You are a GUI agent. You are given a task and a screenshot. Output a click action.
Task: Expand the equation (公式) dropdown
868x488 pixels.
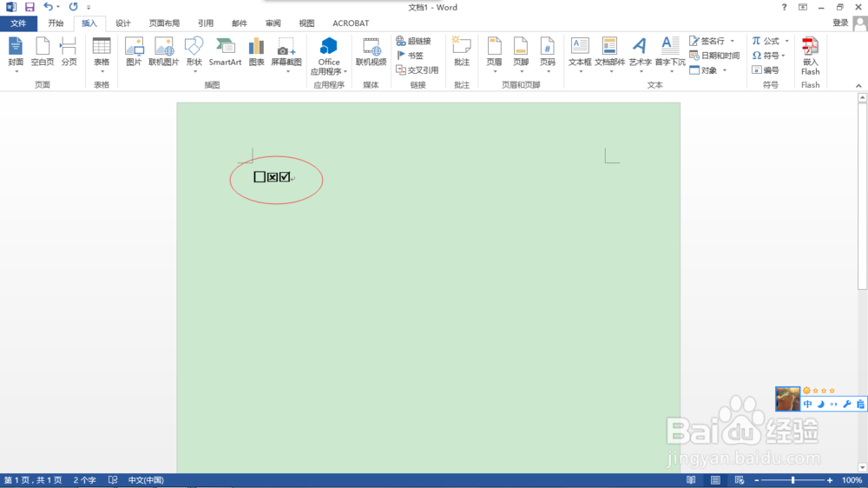786,41
